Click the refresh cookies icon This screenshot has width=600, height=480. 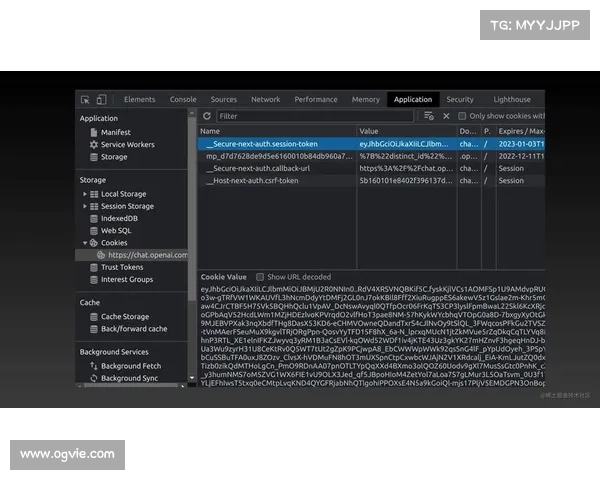click(207, 116)
